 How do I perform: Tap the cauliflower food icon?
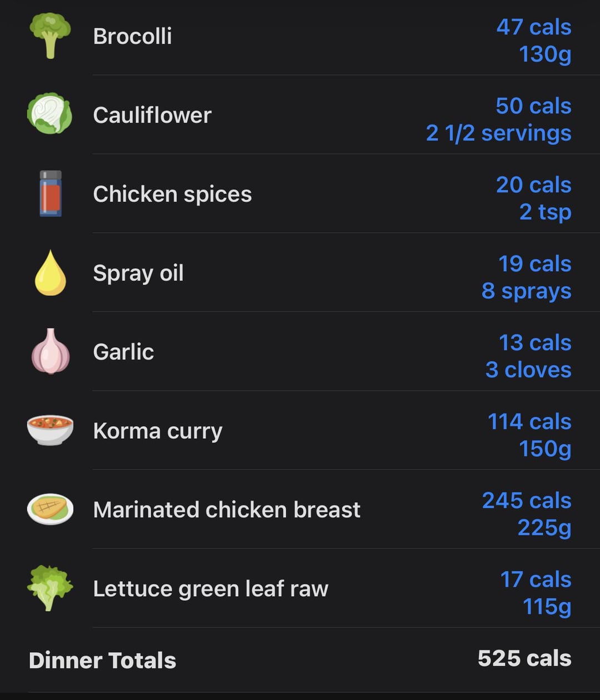tap(50, 114)
